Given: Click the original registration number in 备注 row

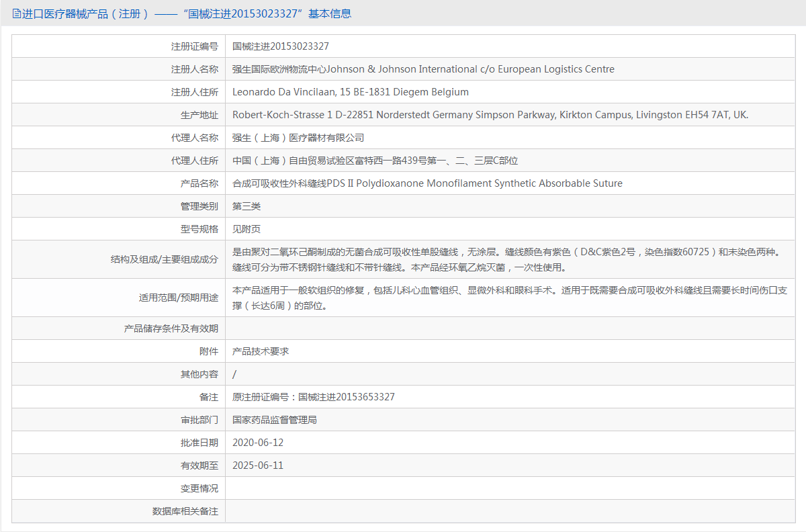Looking at the screenshot, I should [x=314, y=397].
